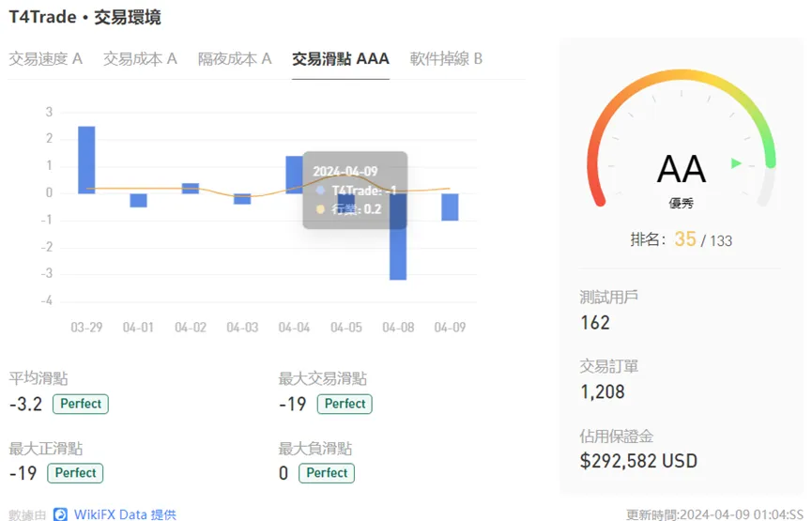The image size is (812, 521).
Task: Click the ranking number 35
Action: click(x=685, y=239)
